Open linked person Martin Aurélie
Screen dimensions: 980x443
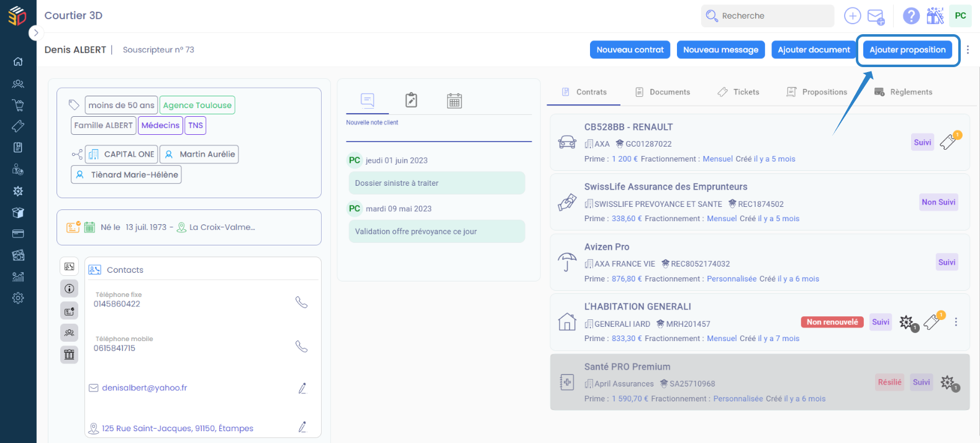click(x=199, y=154)
